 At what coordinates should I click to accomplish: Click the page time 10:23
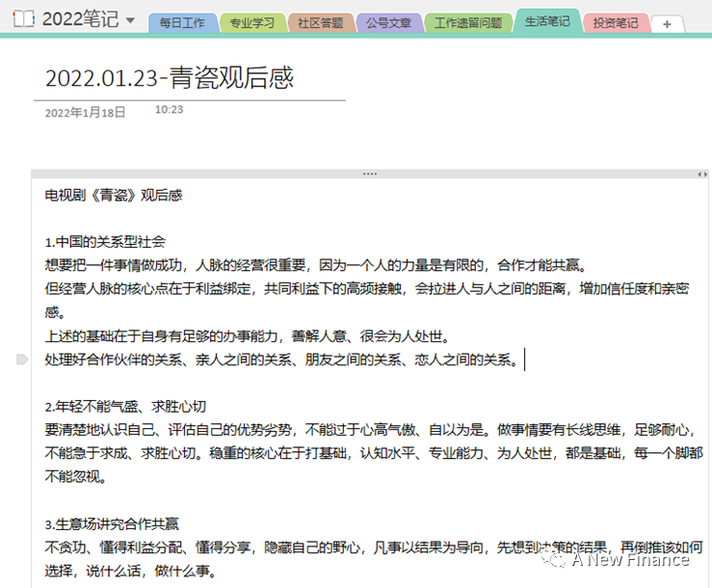169,110
